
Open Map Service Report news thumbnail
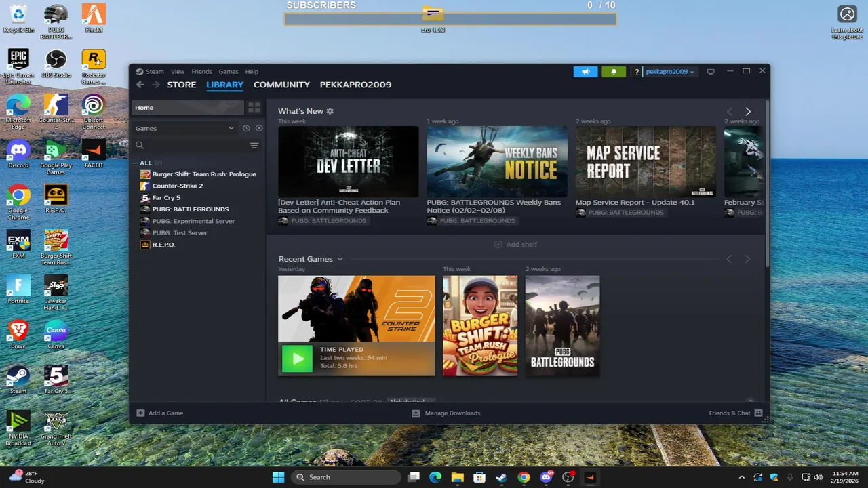(646, 161)
